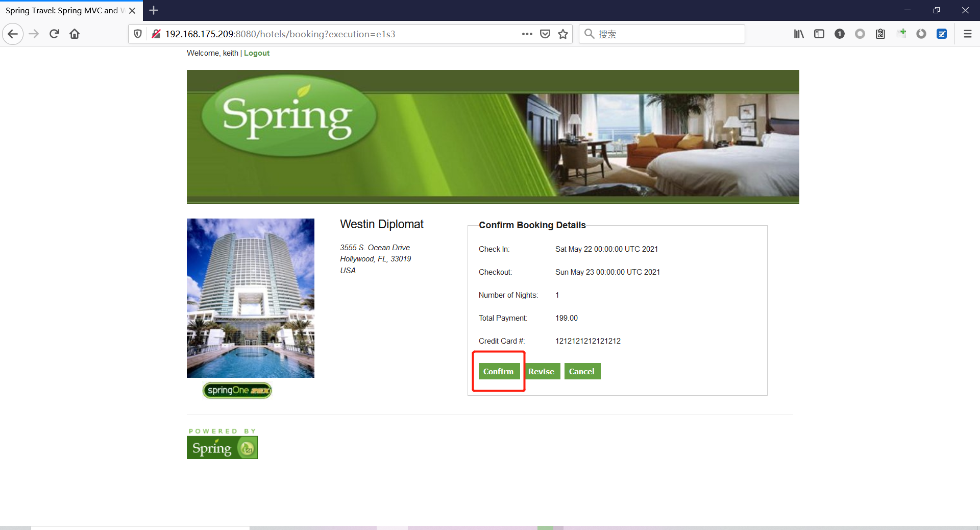Confirm the hotel booking
This screenshot has width=980, height=530.
499,371
